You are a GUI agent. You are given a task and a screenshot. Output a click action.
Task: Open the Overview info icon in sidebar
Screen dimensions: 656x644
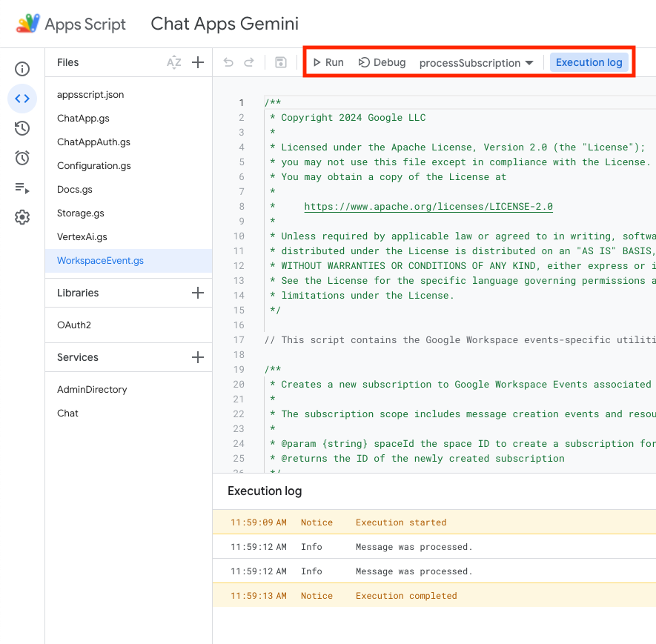click(22, 70)
